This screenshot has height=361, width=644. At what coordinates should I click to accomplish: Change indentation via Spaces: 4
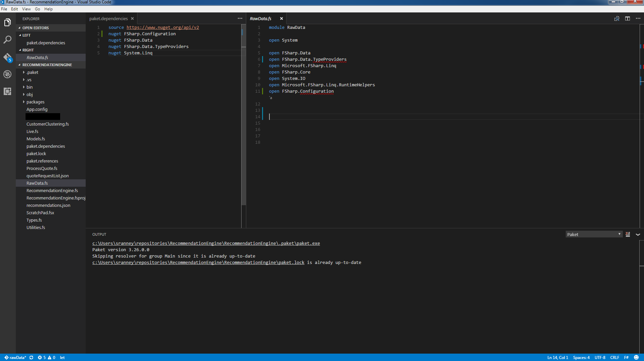tap(581, 358)
